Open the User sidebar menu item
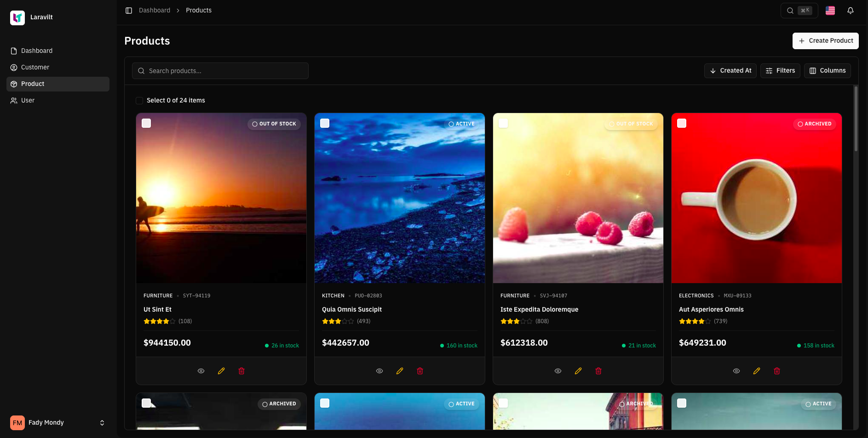868x438 pixels. pyautogui.click(x=28, y=101)
